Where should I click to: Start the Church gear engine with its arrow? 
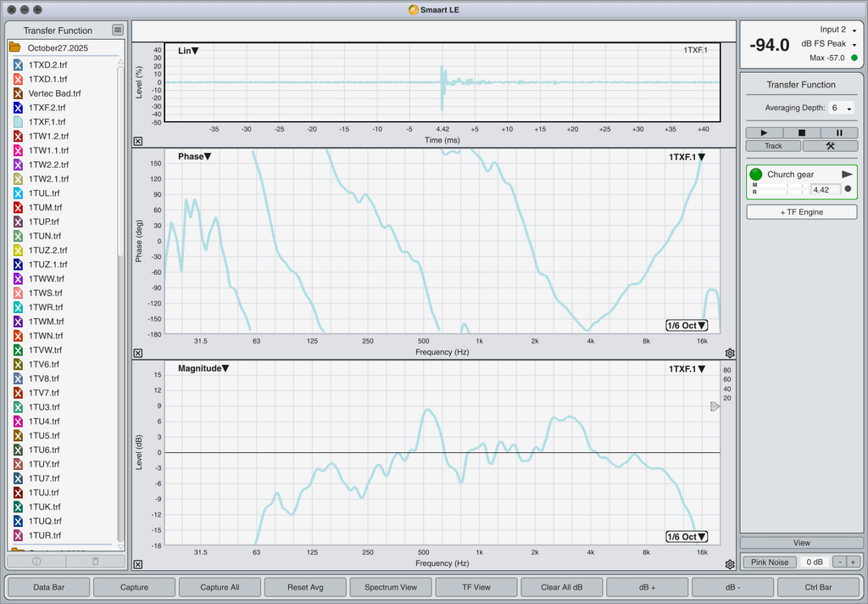[846, 174]
